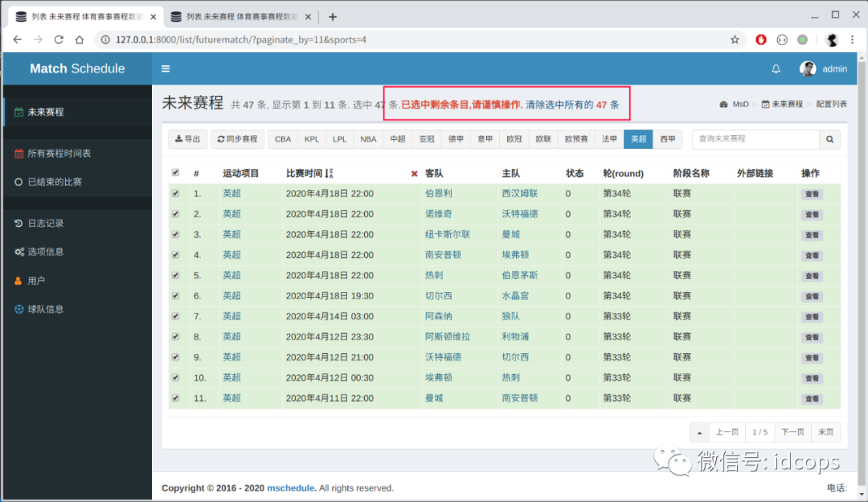Click 清除选中所有的 47 条 link
Image resolution: width=868 pixels, height=502 pixels.
coord(572,105)
